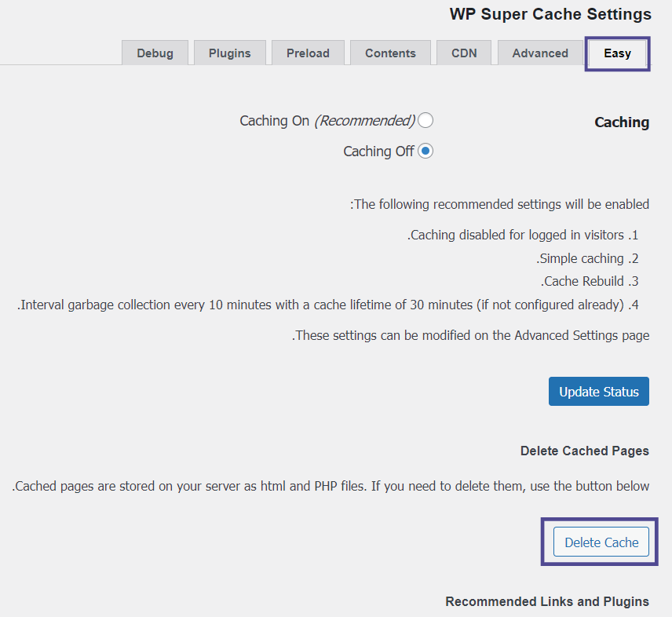The height and width of the screenshot is (617, 672).
Task: Click the Update Status button
Action: pyautogui.click(x=599, y=391)
